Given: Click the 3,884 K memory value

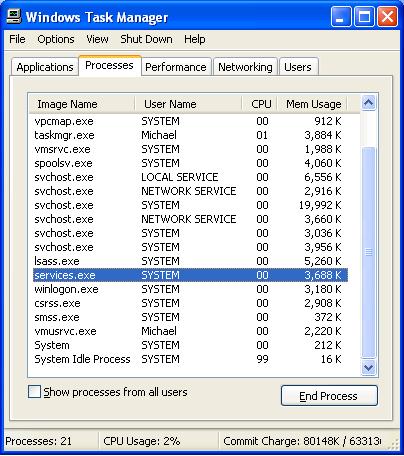Looking at the screenshot, I should tap(323, 135).
